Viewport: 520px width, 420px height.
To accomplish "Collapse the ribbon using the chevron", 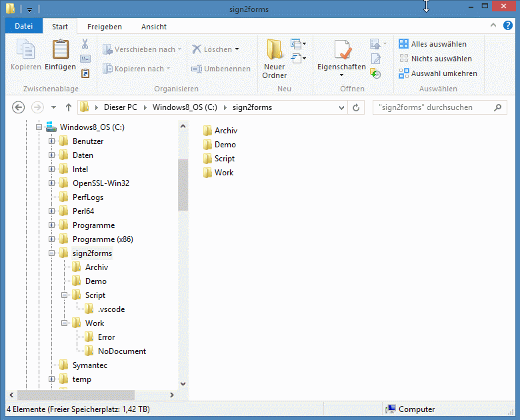I will click(493, 26).
